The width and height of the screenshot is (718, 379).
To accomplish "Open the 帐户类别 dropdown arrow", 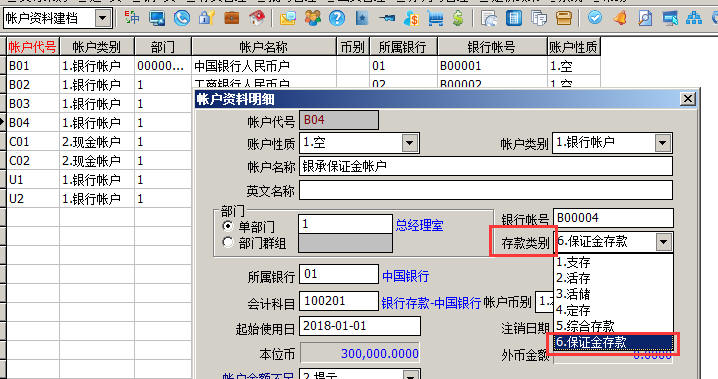I will pos(662,143).
